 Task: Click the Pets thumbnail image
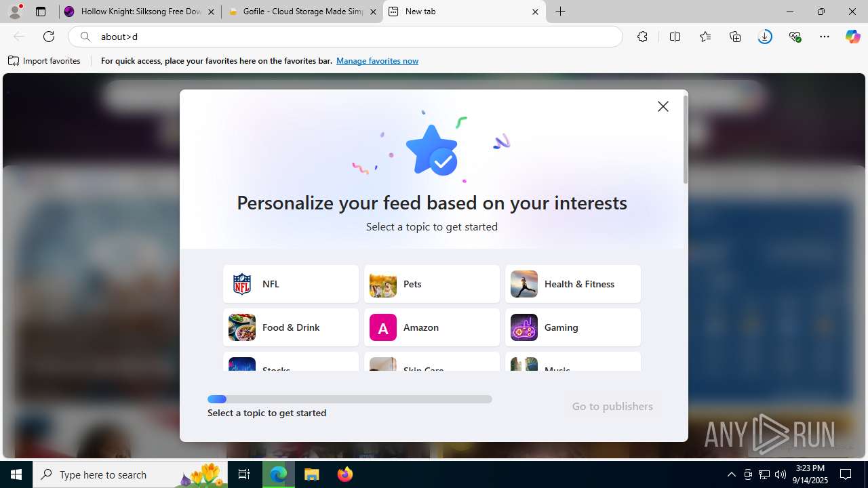pyautogui.click(x=383, y=284)
